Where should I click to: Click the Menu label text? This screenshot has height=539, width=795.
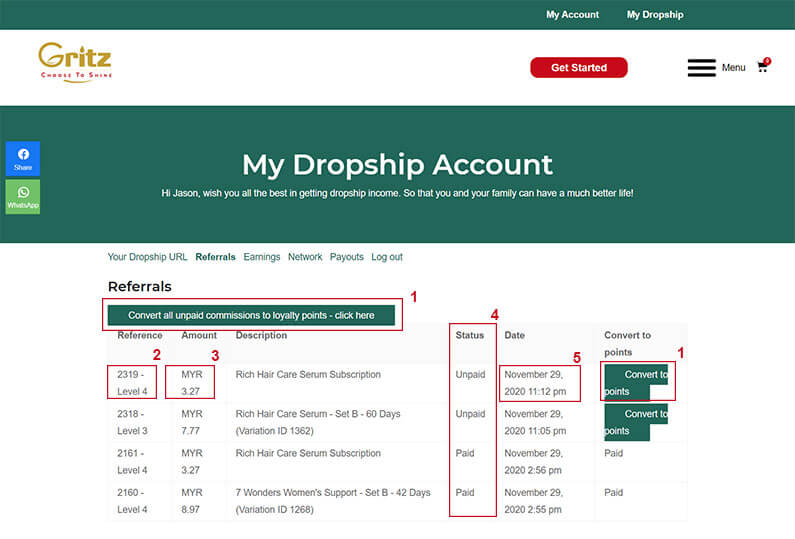tap(734, 67)
